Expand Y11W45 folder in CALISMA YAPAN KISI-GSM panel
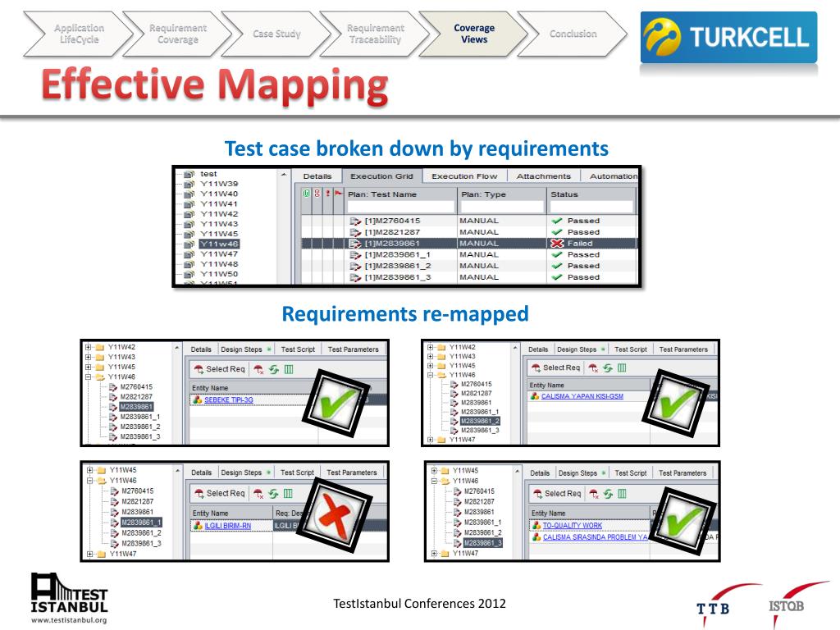The width and height of the screenshot is (840, 630). pyautogui.click(x=430, y=365)
